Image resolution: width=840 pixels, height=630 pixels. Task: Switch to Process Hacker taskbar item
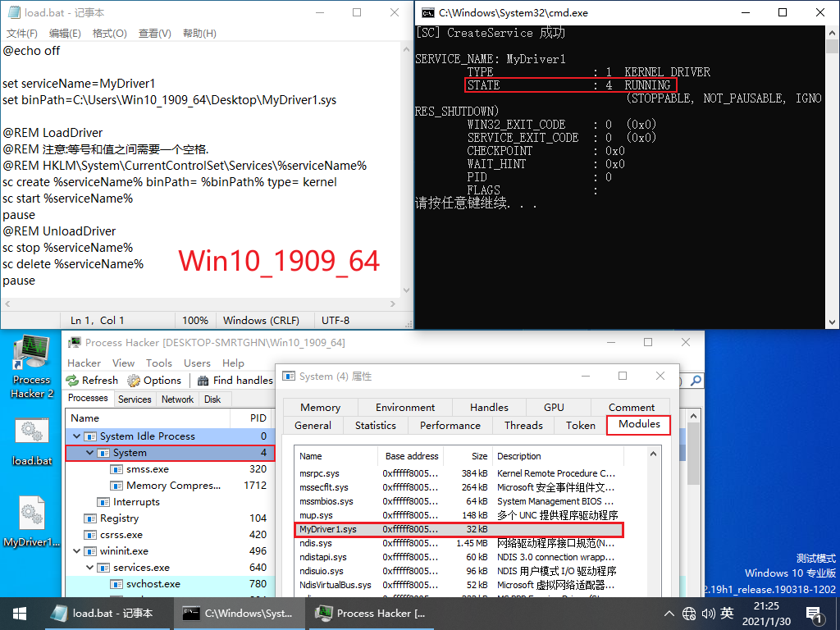click(371, 614)
